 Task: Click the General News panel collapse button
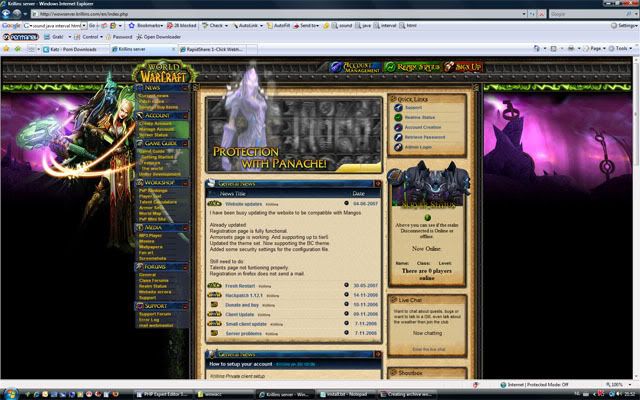click(378, 184)
